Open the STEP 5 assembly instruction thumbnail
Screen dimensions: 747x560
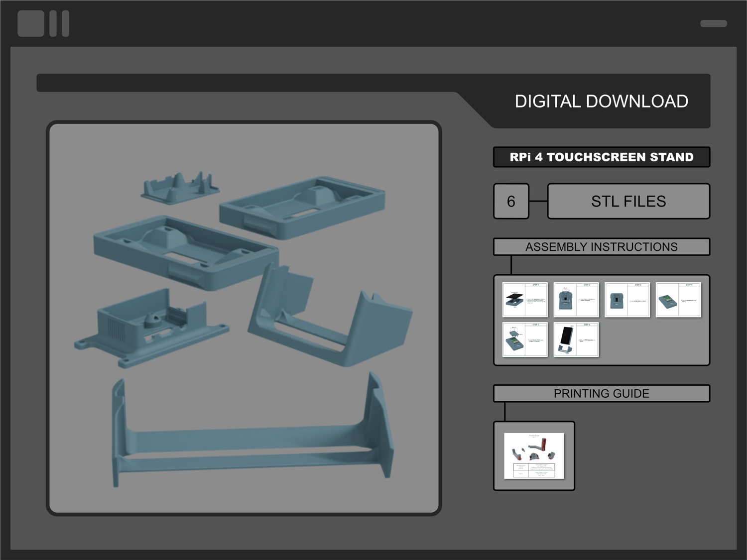(525, 339)
